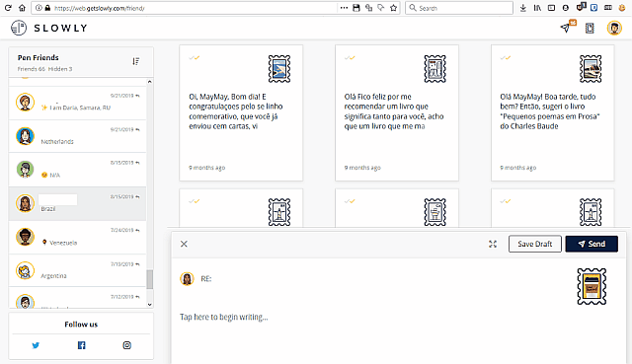Screen dimensions: 632x364
Task: Bookmark this page with the star icon
Action: click(x=393, y=8)
